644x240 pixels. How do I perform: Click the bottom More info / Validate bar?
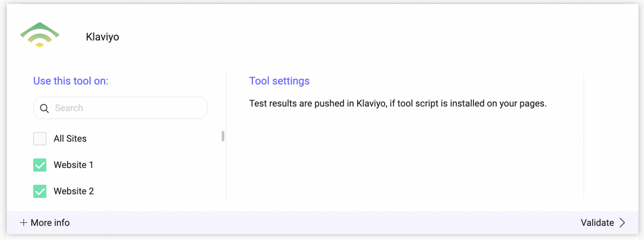pyautogui.click(x=323, y=223)
